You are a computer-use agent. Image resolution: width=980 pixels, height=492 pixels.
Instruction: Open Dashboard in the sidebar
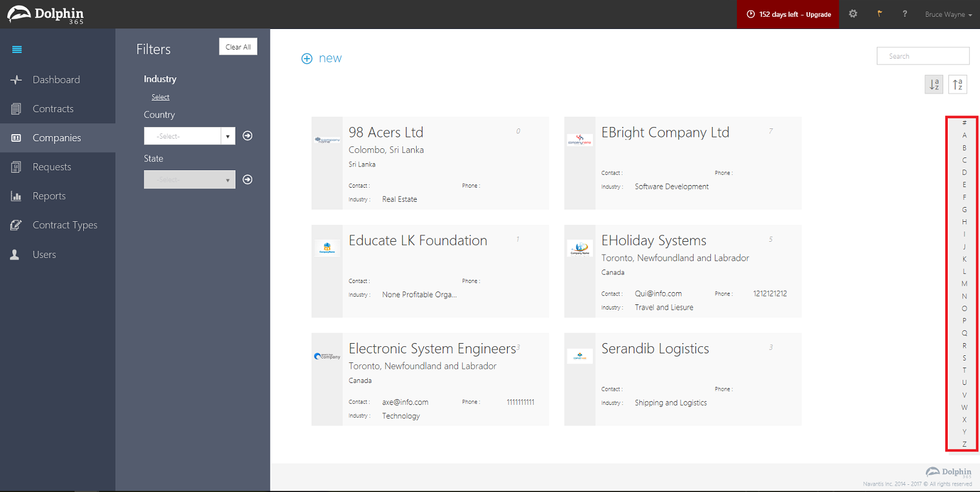(x=57, y=80)
